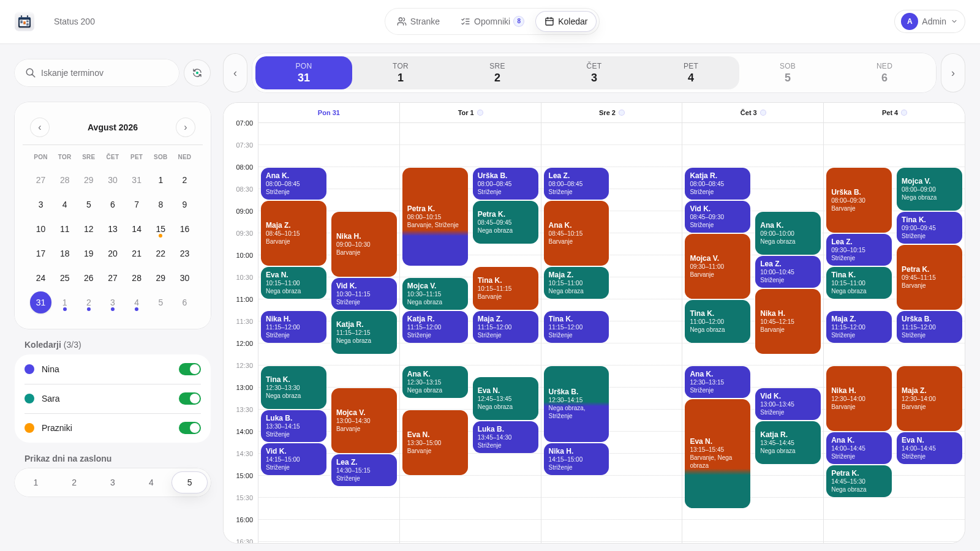980x551 pixels.
Task: Click the Opomniki badge showing 8
Action: coord(519,21)
